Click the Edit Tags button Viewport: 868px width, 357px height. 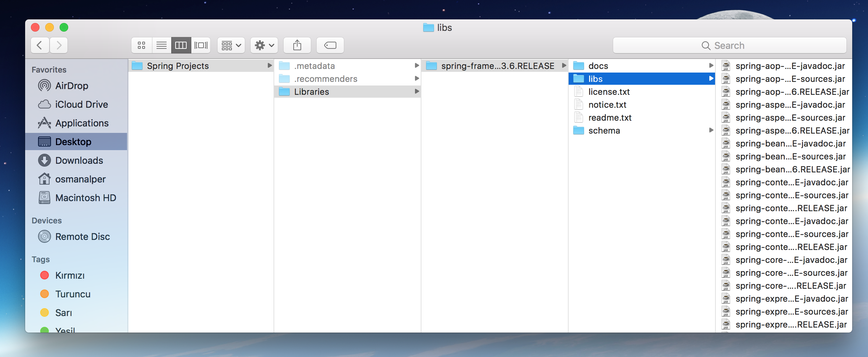point(330,45)
